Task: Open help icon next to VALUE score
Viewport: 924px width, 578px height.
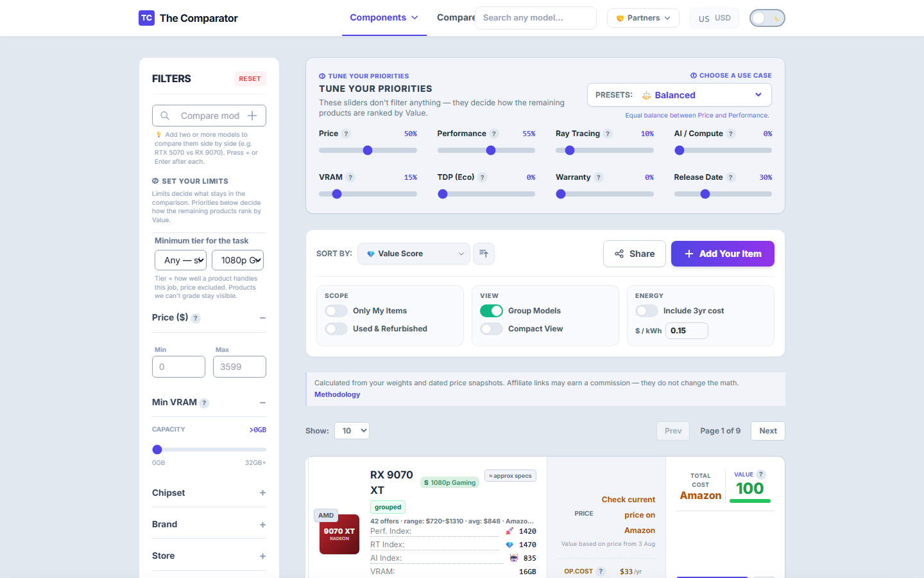Action: (761, 475)
